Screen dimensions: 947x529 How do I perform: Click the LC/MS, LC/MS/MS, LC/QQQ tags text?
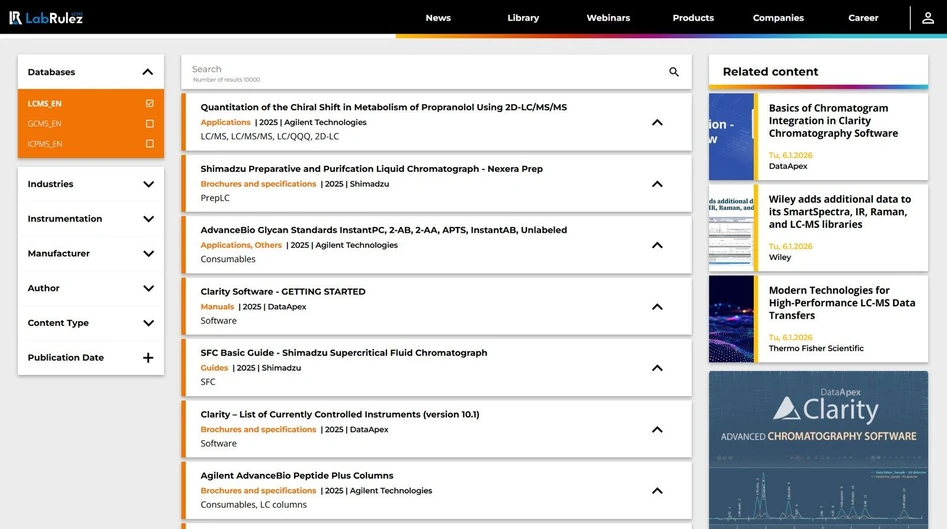pos(269,136)
